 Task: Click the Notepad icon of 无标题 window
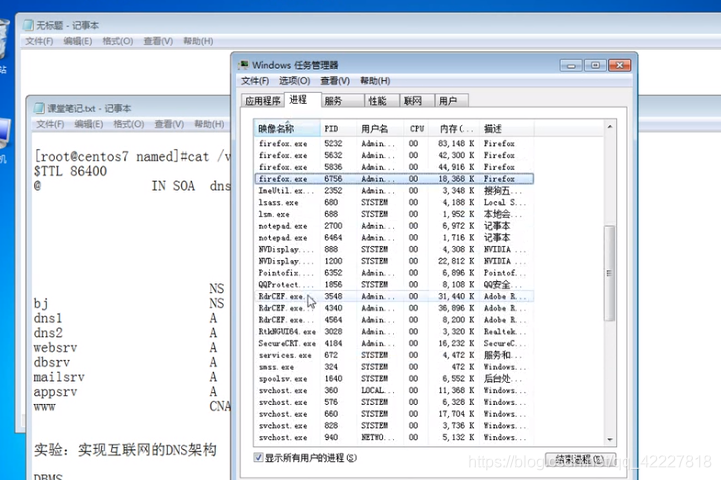pyautogui.click(x=29, y=25)
